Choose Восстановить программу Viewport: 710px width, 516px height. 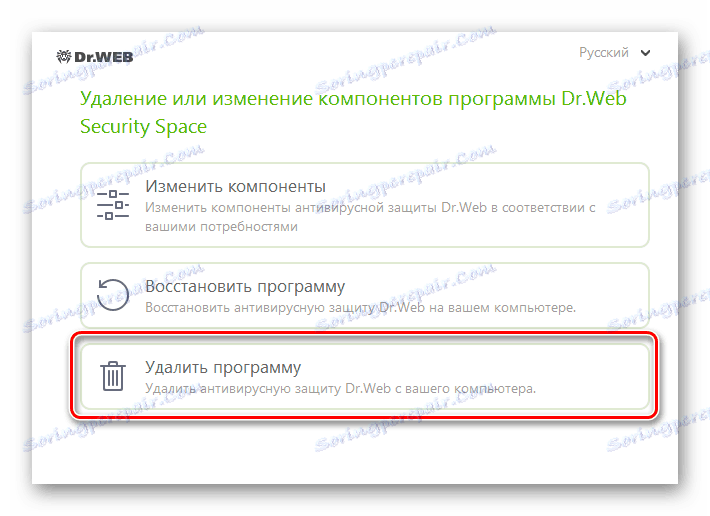(365, 296)
